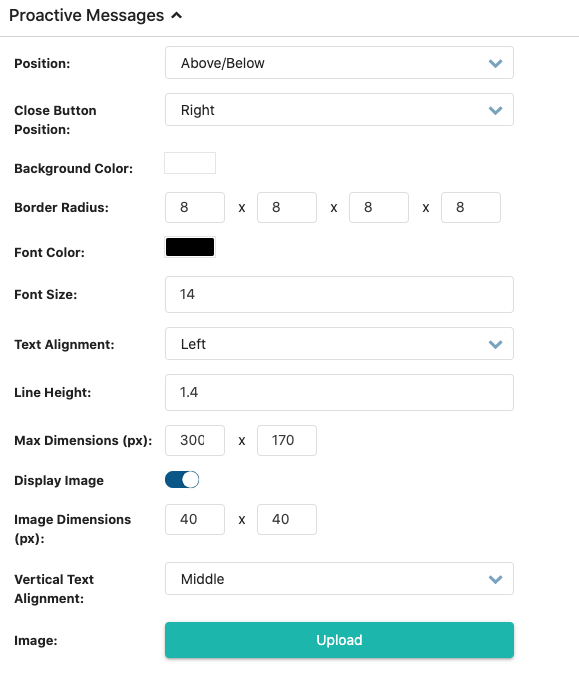Click the second Border Radius field

click(x=287, y=207)
